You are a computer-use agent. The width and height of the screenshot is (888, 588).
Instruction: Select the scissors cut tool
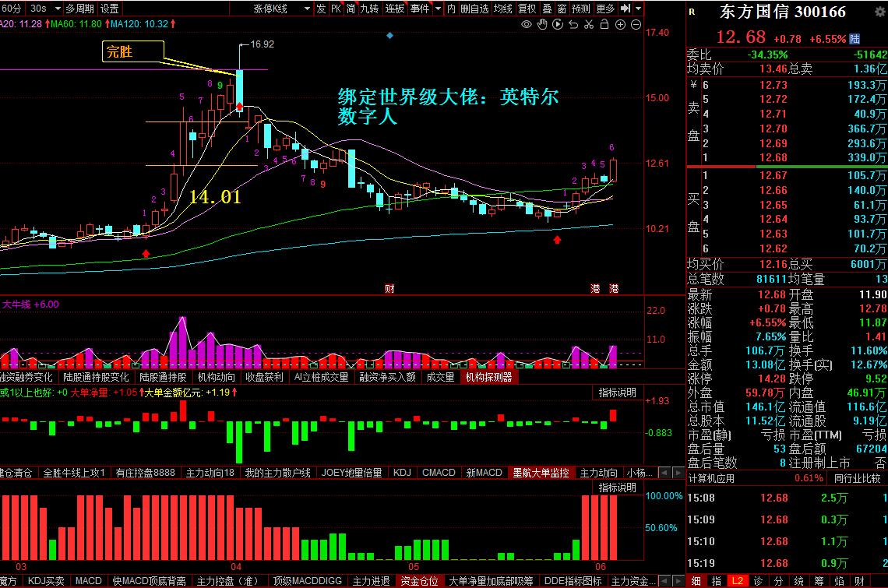click(x=589, y=24)
